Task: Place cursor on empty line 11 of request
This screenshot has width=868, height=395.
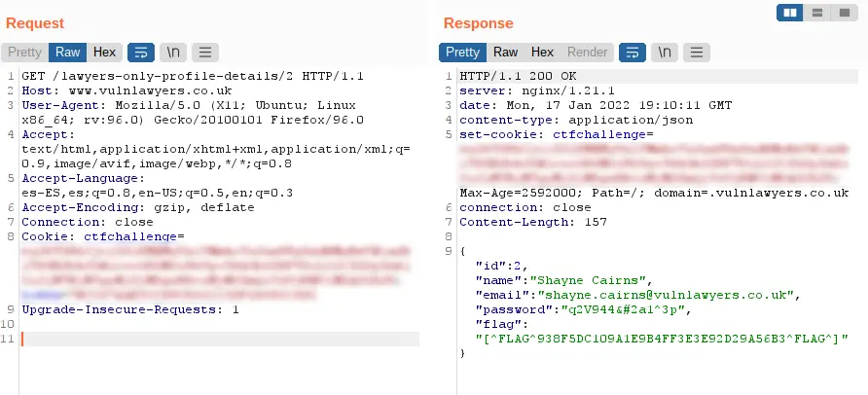Action: tap(220, 340)
